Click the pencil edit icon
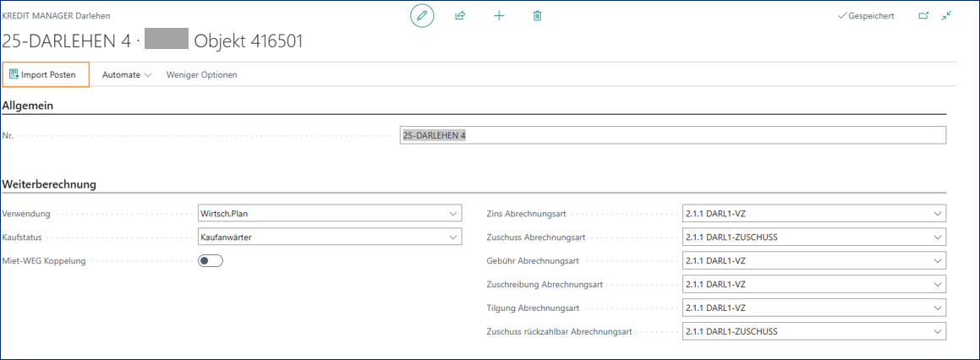Image resolution: width=980 pixels, height=360 pixels. pos(421,16)
